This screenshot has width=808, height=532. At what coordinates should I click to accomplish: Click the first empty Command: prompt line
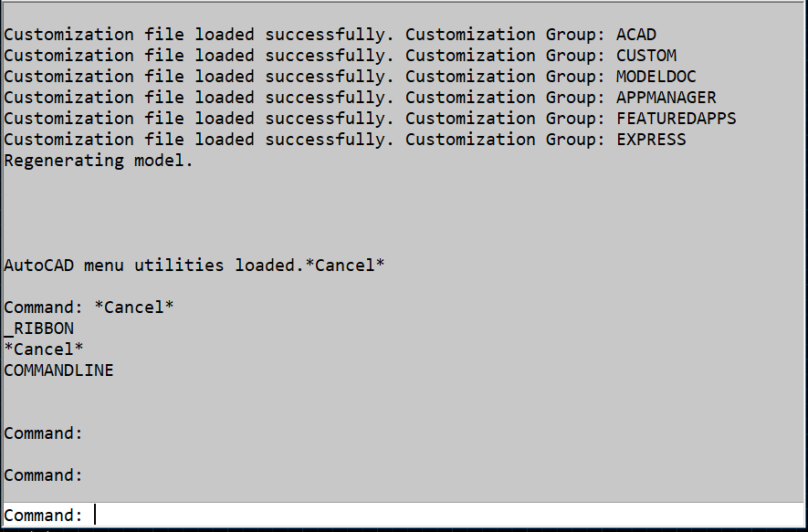(43, 433)
